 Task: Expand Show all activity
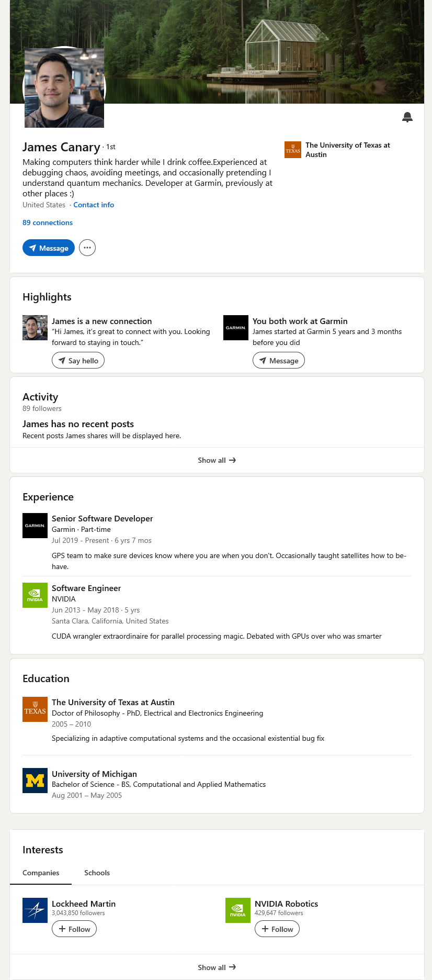tap(217, 460)
